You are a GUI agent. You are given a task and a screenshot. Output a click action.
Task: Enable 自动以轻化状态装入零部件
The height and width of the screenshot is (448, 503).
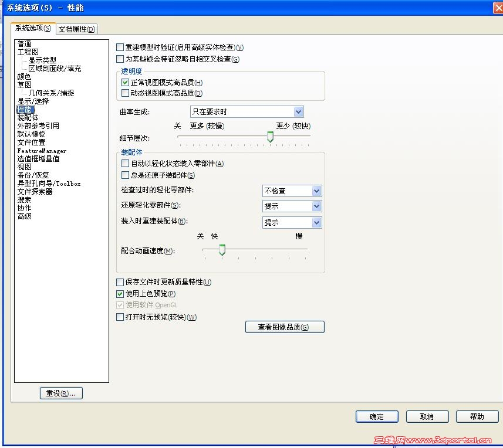(125, 164)
